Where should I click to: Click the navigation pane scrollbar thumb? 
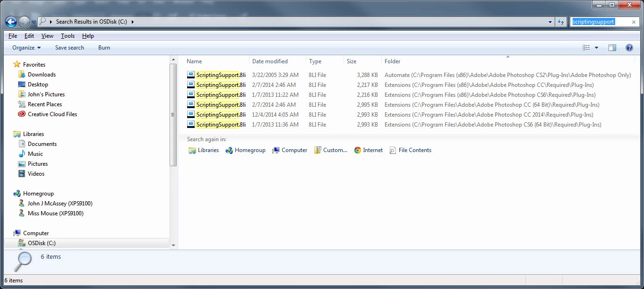tap(173, 115)
